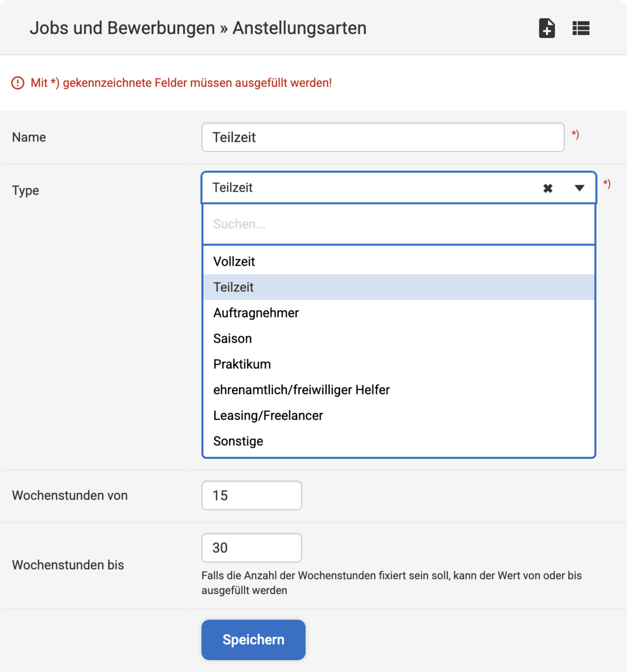Click the Wochenstunden bis field
Viewport: 627px width, 672px height.
coord(251,548)
